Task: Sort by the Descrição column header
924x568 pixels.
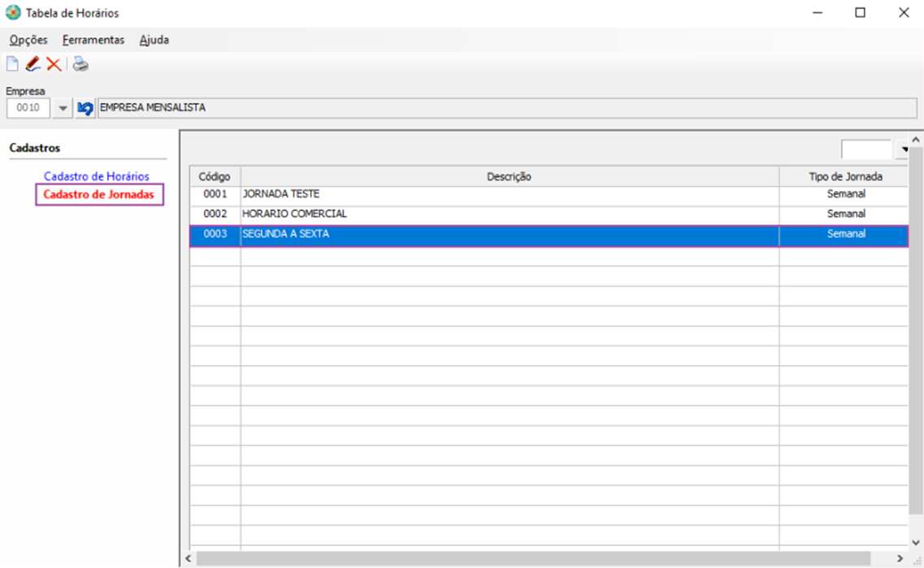Action: pos(510,177)
